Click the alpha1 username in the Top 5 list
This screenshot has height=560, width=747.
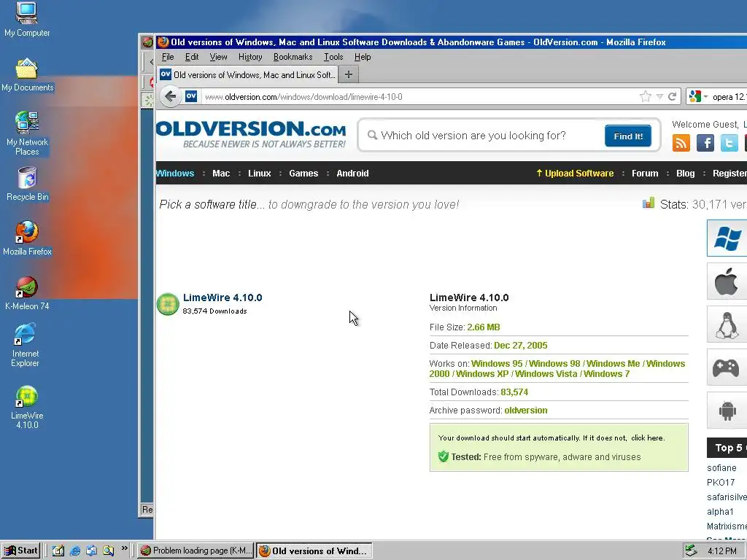(x=720, y=512)
